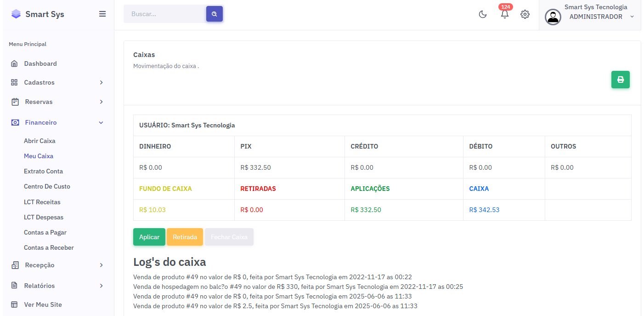Click the green print button
Viewport: 644px width, 316px height.
(620, 80)
